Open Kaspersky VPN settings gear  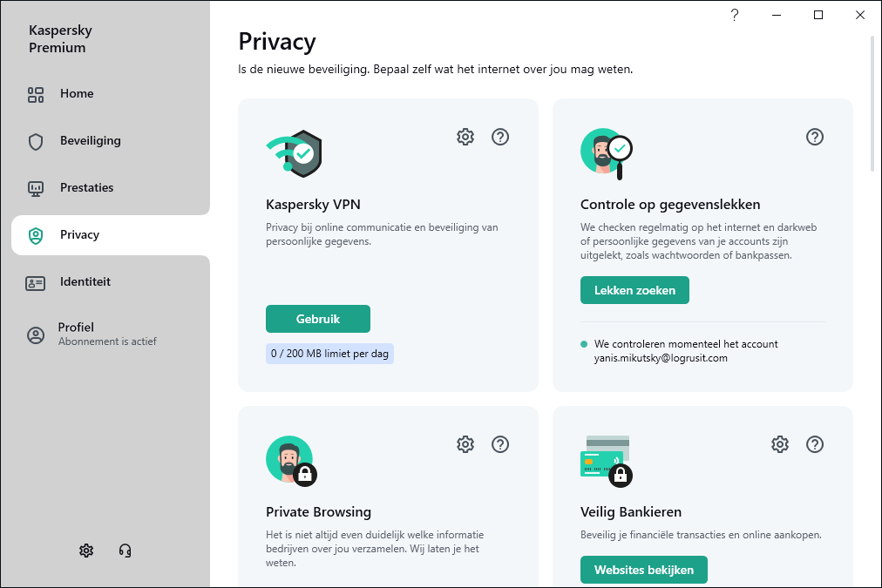tap(465, 137)
